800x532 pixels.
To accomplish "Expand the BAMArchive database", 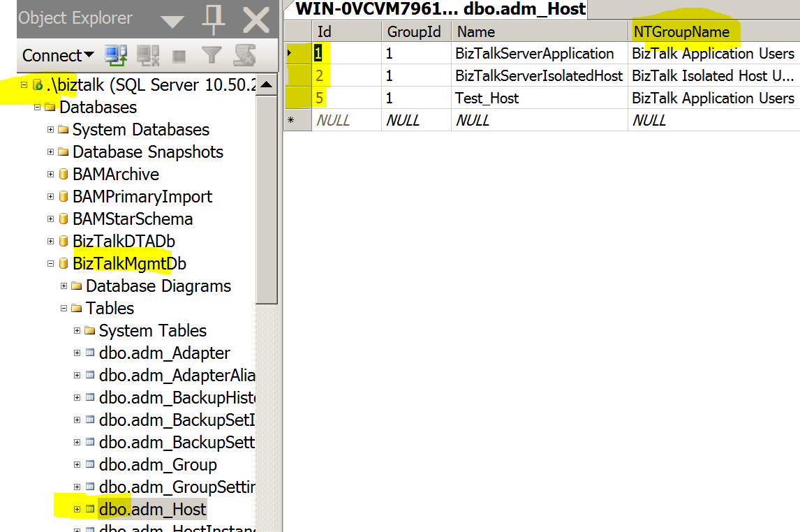I will 50,175.
